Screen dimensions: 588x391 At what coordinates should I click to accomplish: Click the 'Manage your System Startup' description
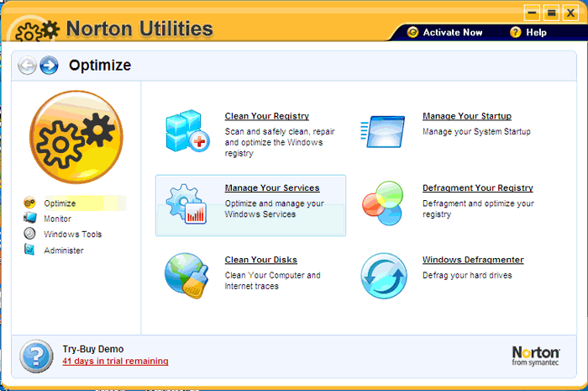(476, 132)
